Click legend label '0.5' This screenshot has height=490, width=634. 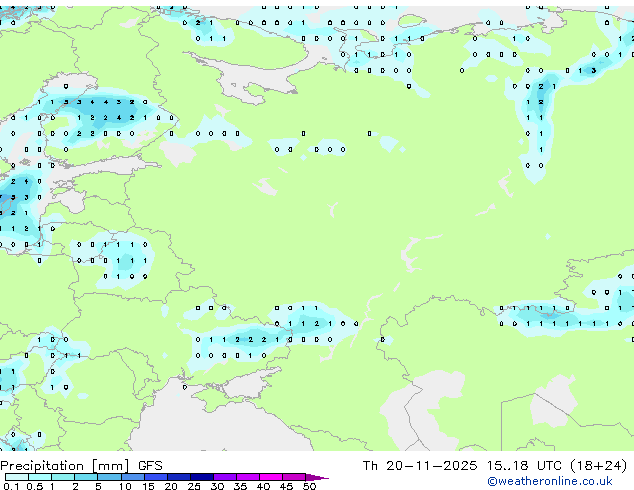coord(35,486)
